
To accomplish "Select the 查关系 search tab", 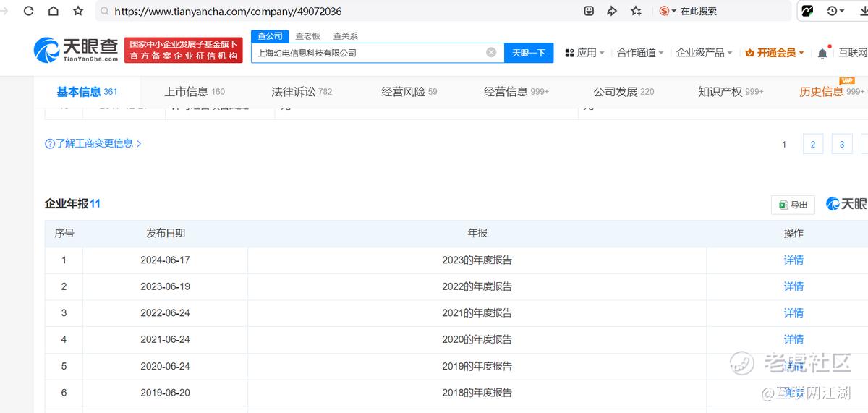I will pos(345,36).
